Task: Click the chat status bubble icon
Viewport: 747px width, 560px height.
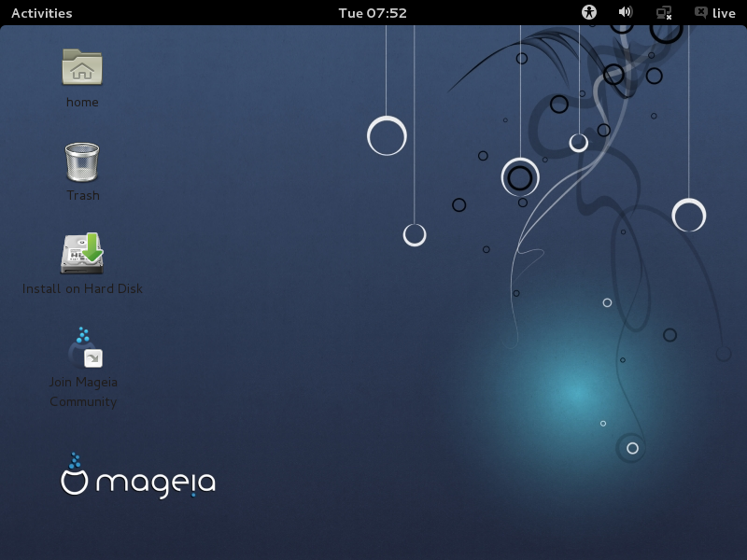Action: (700, 13)
